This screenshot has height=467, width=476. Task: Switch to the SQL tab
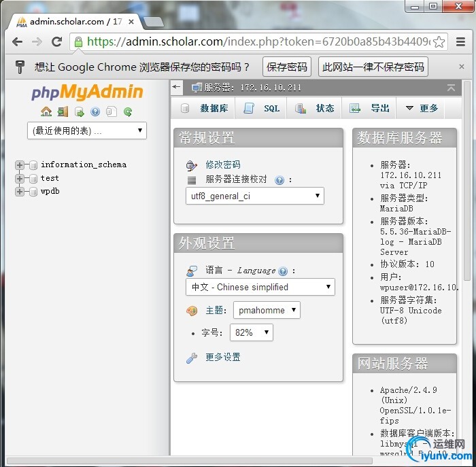pos(260,108)
